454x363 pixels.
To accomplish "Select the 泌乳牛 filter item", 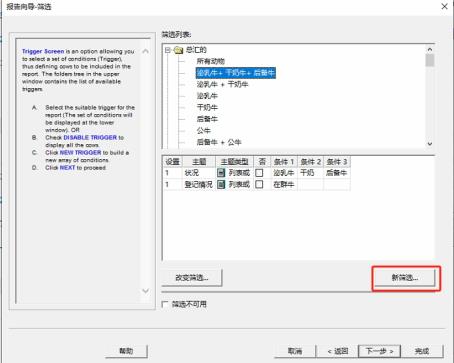I will tap(207, 96).
